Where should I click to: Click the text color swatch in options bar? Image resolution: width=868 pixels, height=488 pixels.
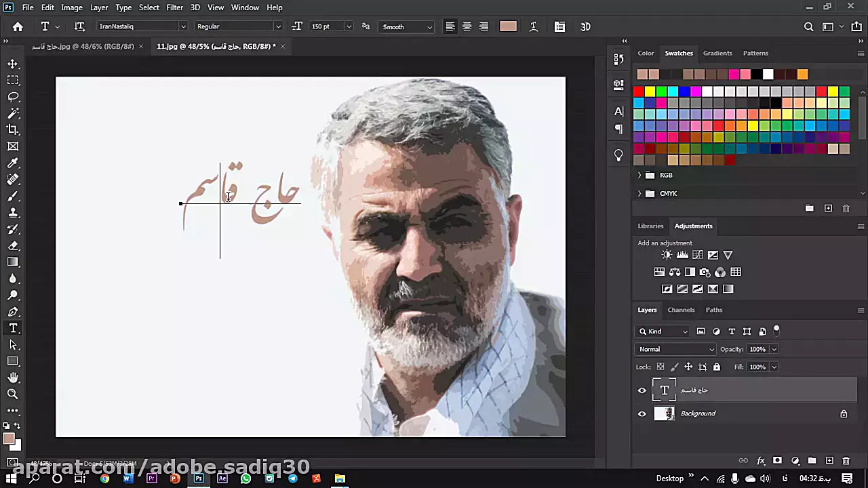[508, 26]
